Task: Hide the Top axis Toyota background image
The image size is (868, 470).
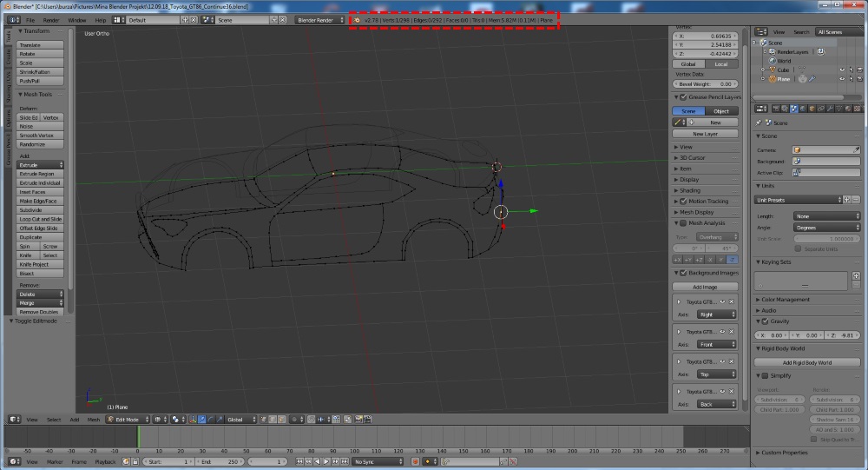Action: click(722, 361)
